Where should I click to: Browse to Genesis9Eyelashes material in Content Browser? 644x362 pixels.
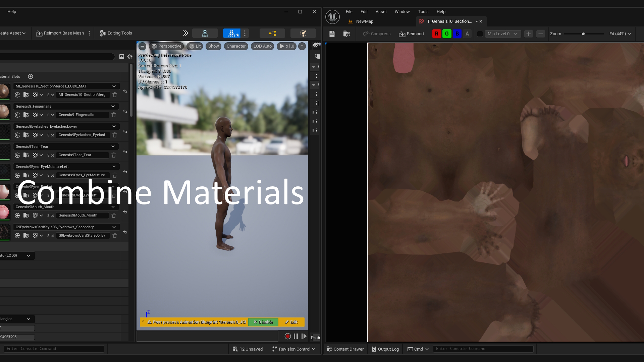point(26,135)
